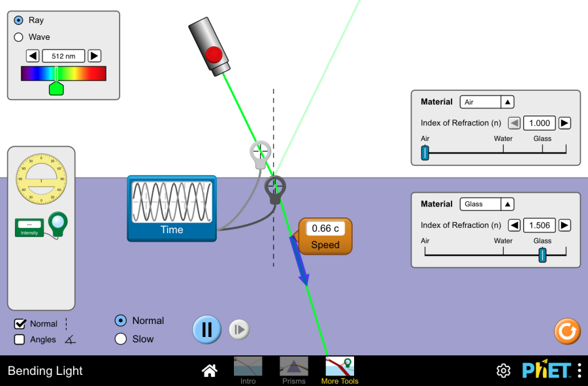Image resolution: width=588 pixels, height=386 pixels.
Task: Click the wavelength spectrum slider thumb
Action: pyautogui.click(x=56, y=88)
